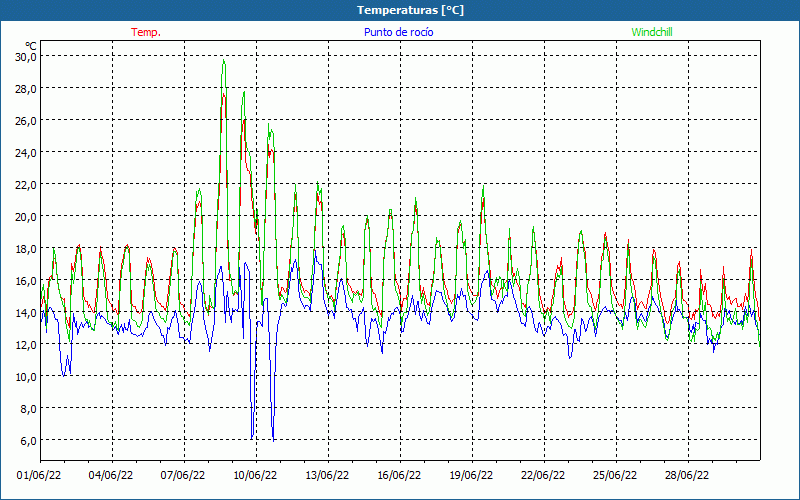Image resolution: width=800 pixels, height=500 pixels.
Task: Click the '01/06/22' date label
Action: coord(39,475)
